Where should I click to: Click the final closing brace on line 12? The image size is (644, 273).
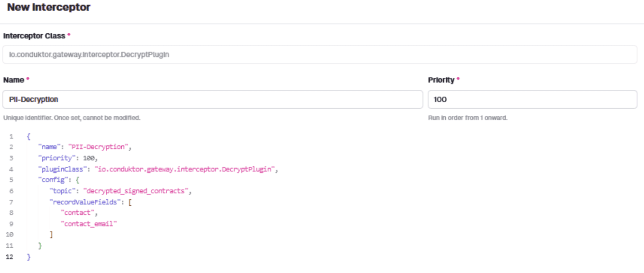29,257
